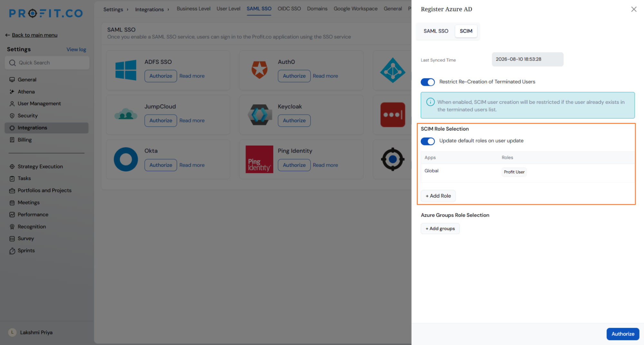Click the JumpCloud logo

[x=126, y=114]
